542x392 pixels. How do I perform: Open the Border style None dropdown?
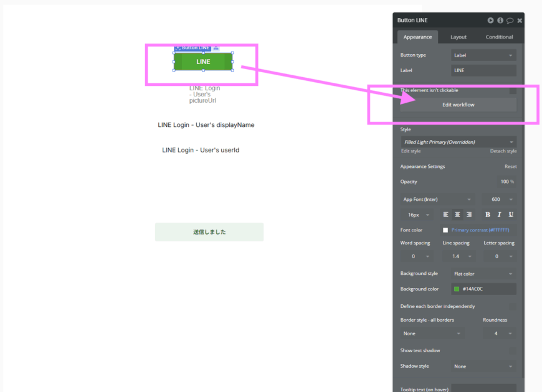tap(432, 334)
